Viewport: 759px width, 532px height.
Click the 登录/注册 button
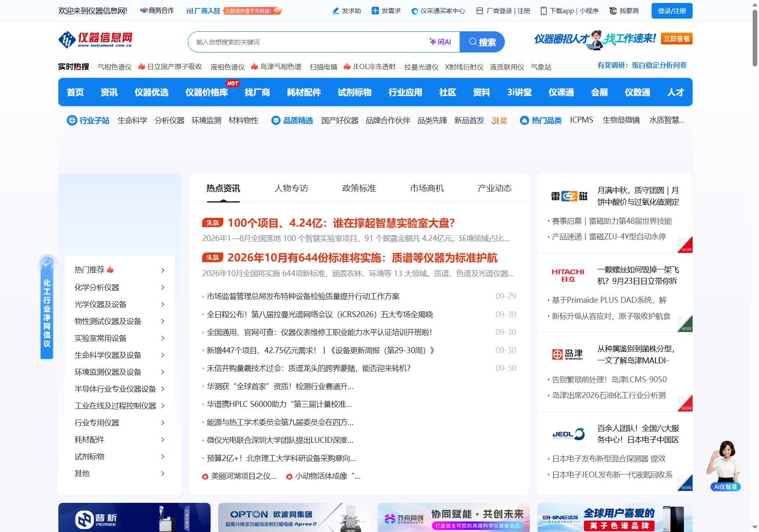(x=672, y=11)
